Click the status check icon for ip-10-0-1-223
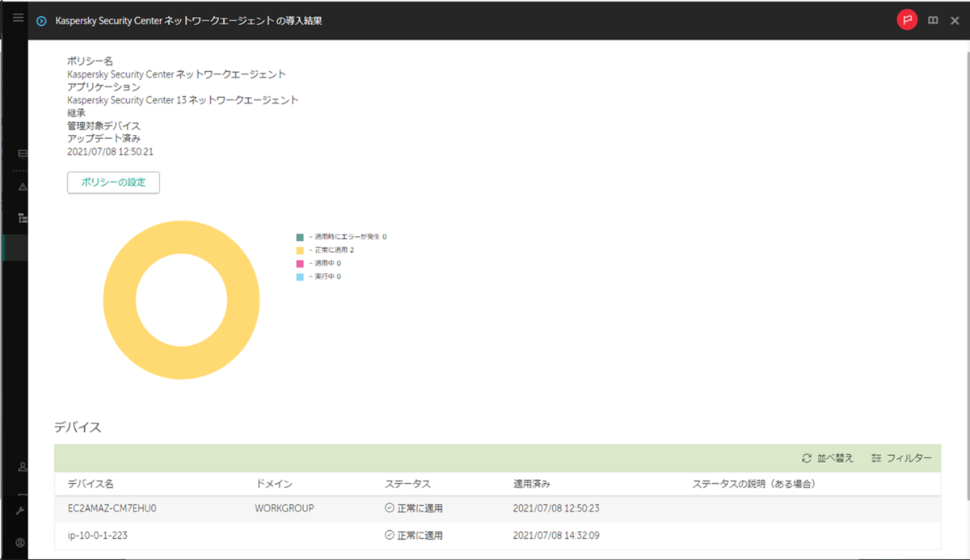The height and width of the screenshot is (560, 970). 389,535
